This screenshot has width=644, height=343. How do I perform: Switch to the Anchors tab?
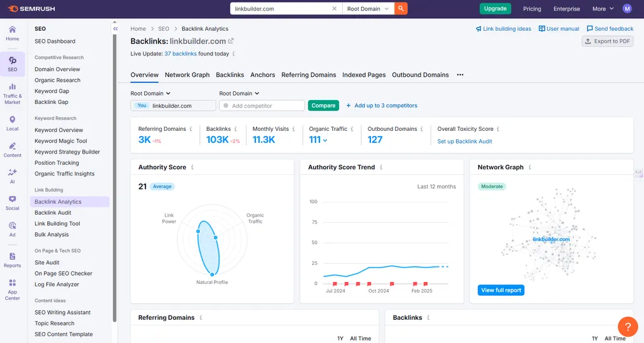262,75
